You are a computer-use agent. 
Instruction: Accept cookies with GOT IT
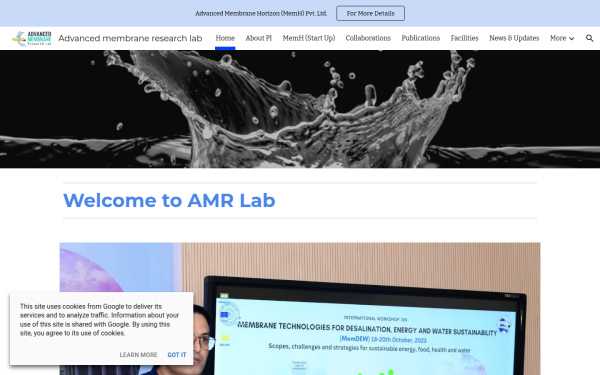click(x=177, y=355)
